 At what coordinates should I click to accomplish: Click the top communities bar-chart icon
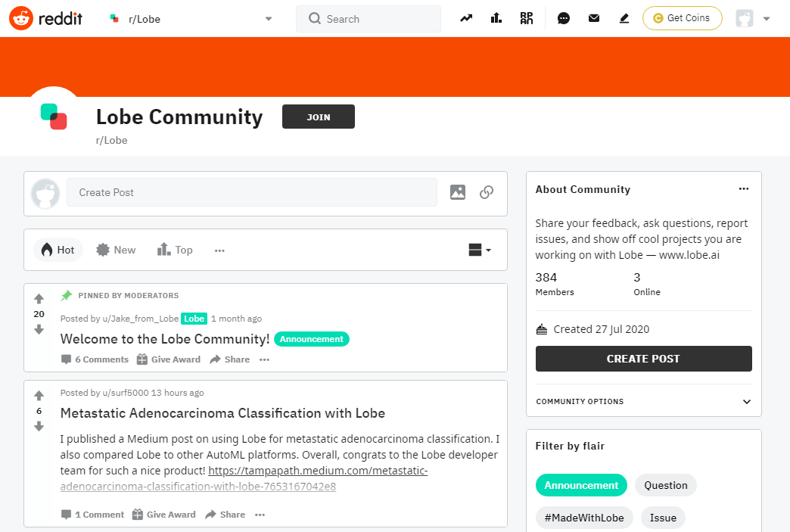pyautogui.click(x=496, y=17)
